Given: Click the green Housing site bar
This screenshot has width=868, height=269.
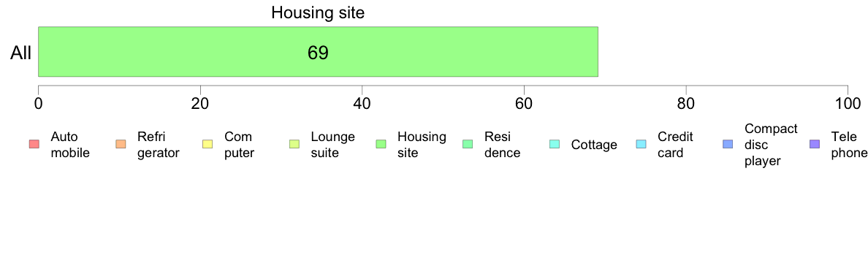Looking at the screenshot, I should click(x=318, y=51).
